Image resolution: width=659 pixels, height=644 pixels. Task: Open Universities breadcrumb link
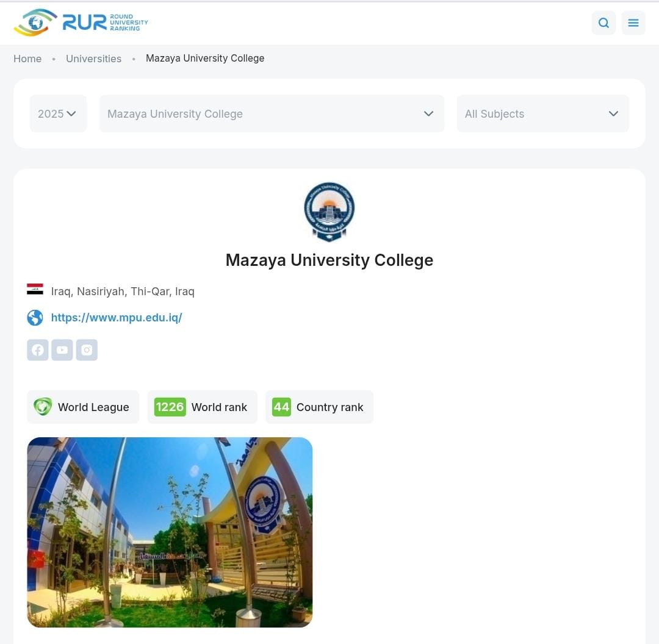tap(94, 59)
